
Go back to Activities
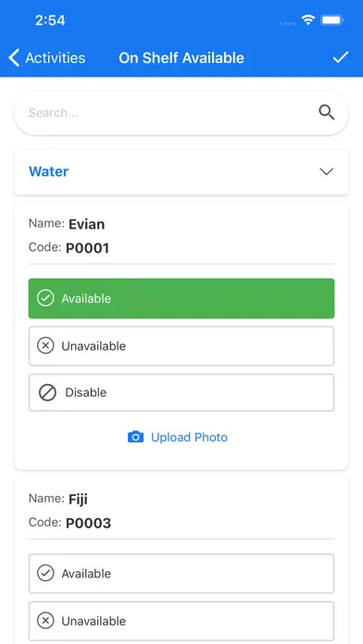coord(47,57)
